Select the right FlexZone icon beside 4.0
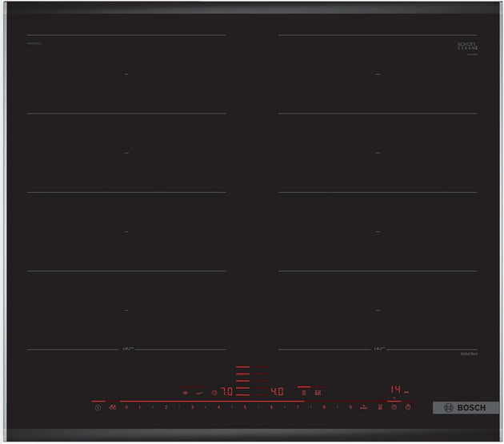Image resolution: width=504 pixels, height=444 pixels. 318,393
